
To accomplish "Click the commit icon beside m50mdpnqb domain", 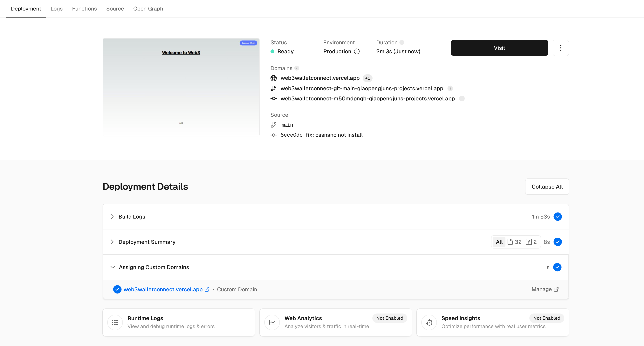I will coord(273,99).
